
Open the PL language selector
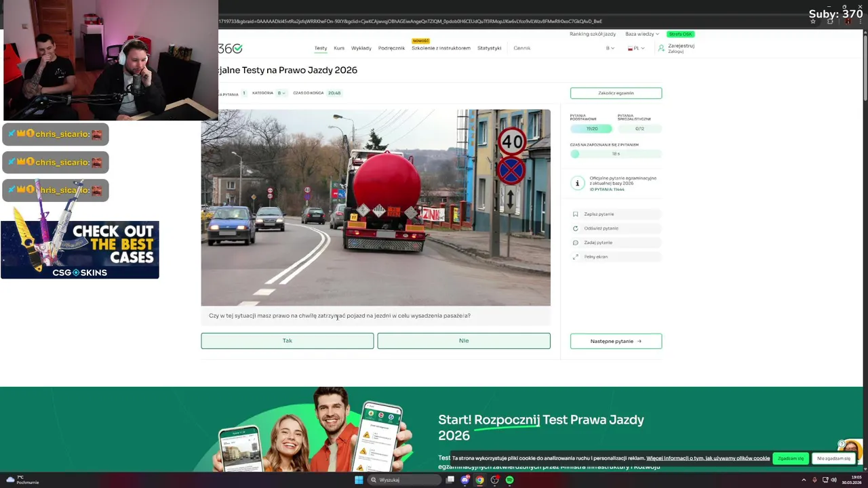click(x=637, y=48)
